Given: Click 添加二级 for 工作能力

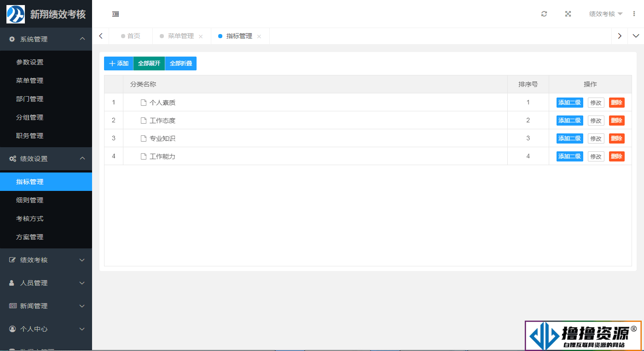Looking at the screenshot, I should 570,156.
